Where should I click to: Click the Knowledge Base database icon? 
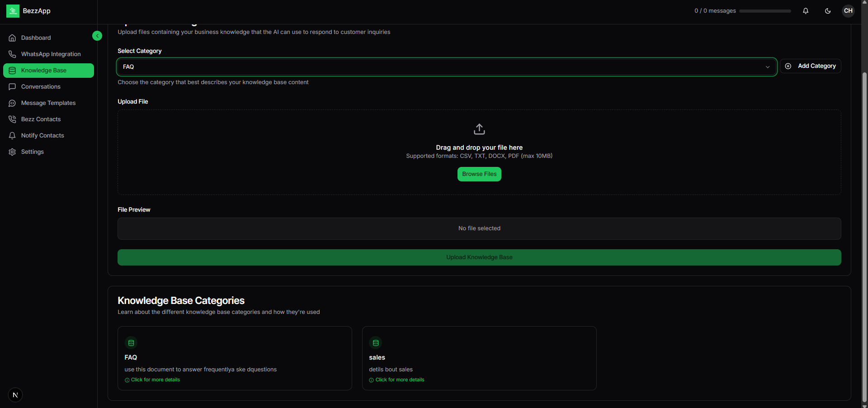[12, 71]
